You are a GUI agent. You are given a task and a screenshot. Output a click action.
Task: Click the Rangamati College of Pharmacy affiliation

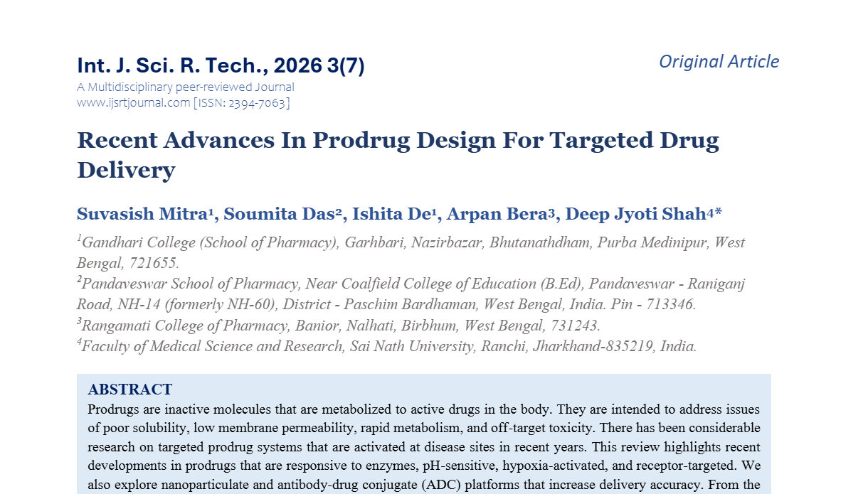(339, 326)
